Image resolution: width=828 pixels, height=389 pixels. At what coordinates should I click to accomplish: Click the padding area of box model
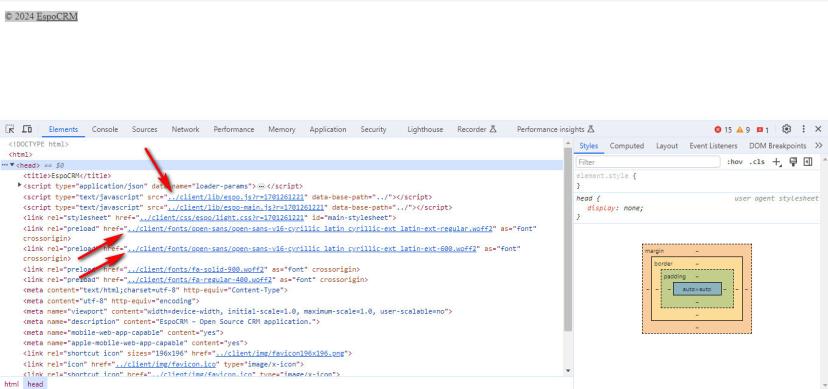pos(697,277)
